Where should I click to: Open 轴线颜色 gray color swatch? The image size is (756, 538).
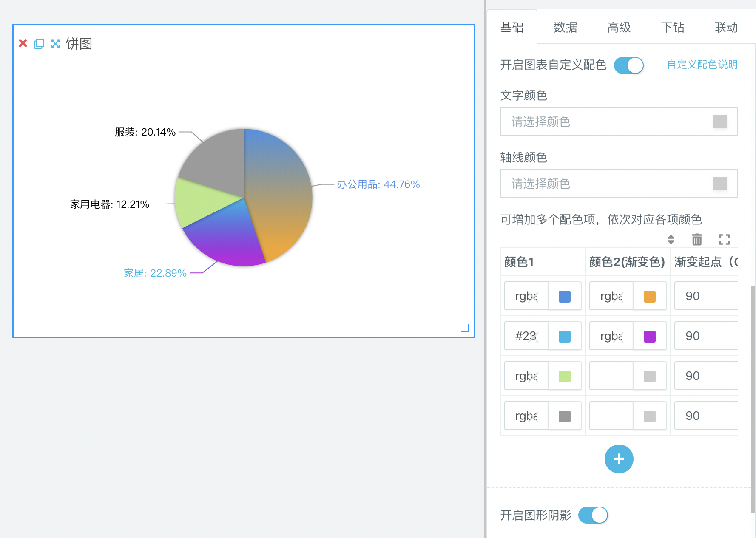coord(720,184)
